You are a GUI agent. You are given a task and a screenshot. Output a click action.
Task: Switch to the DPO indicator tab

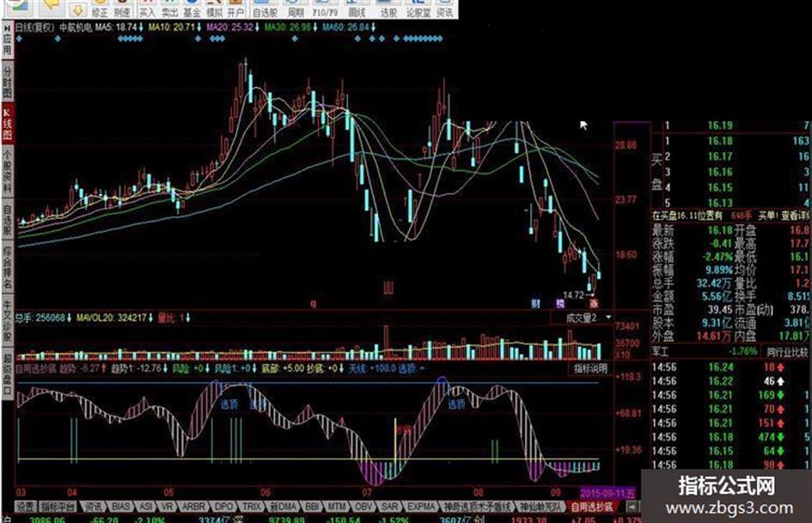coord(223,506)
